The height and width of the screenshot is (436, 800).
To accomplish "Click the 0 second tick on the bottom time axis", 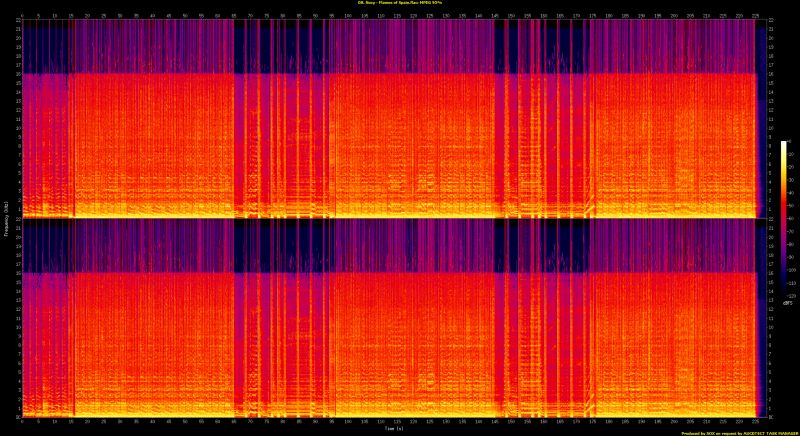I will pos(22,422).
